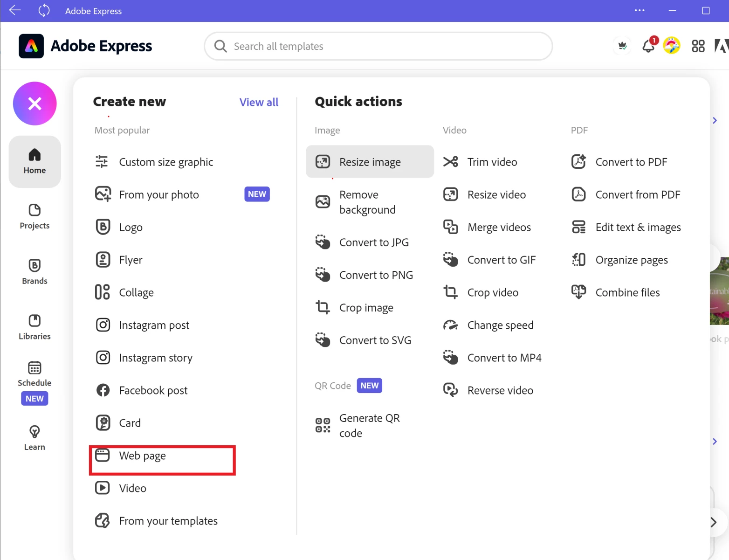Open the Schedule sidebar section
The width and height of the screenshot is (729, 560).
pyautogui.click(x=34, y=382)
